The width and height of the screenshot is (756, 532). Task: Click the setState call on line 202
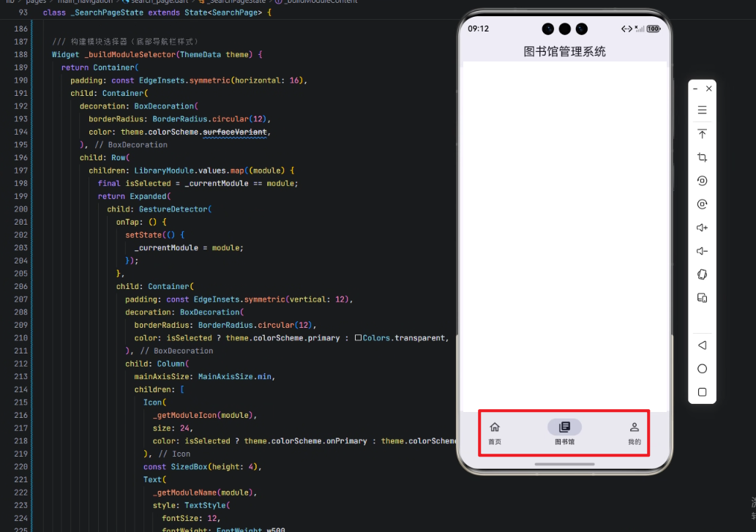(x=143, y=235)
